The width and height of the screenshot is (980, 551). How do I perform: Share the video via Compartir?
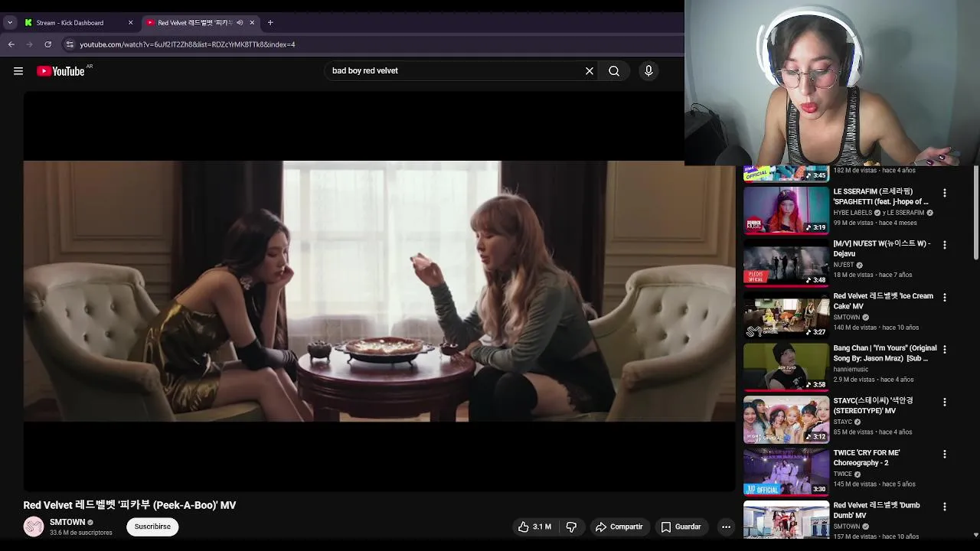click(x=619, y=527)
